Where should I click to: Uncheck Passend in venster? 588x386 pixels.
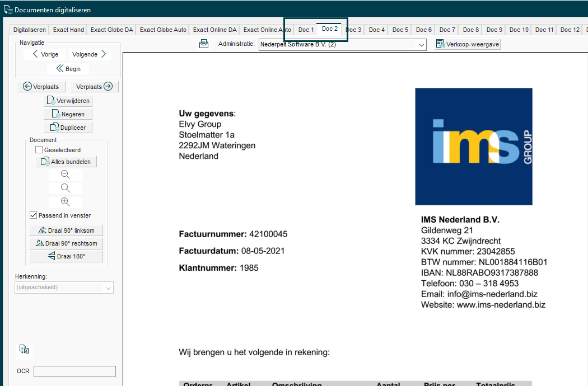[34, 215]
